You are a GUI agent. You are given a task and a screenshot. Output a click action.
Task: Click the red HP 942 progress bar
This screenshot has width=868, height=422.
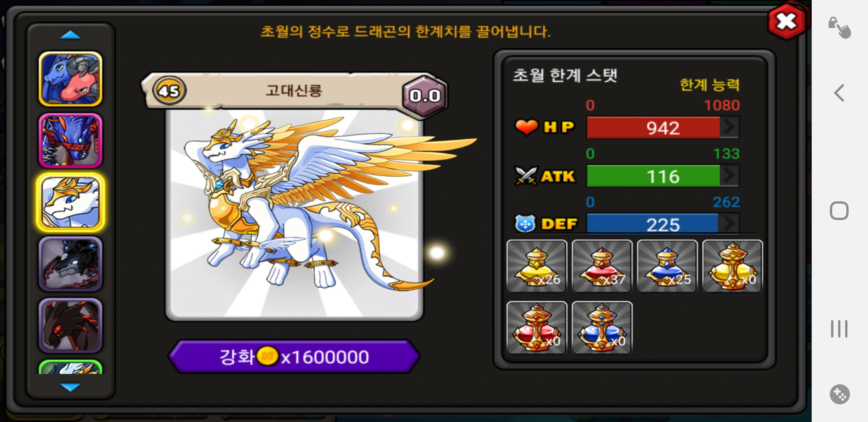click(653, 127)
